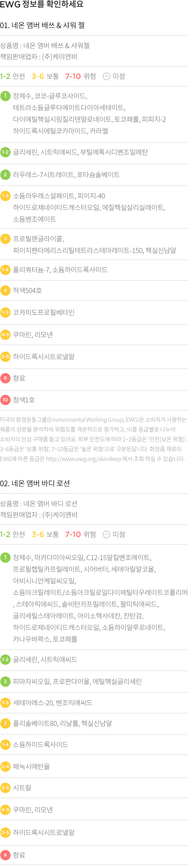Click the 1-4 badge next to 폴리쿼터늄-7
This screenshot has height=868, width=188.
(x=5, y=269)
